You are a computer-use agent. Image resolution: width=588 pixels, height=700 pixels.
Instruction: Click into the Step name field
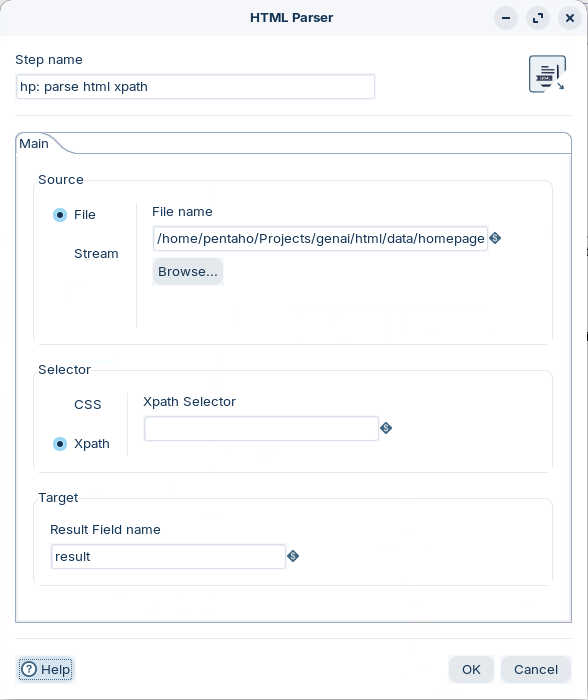point(195,87)
